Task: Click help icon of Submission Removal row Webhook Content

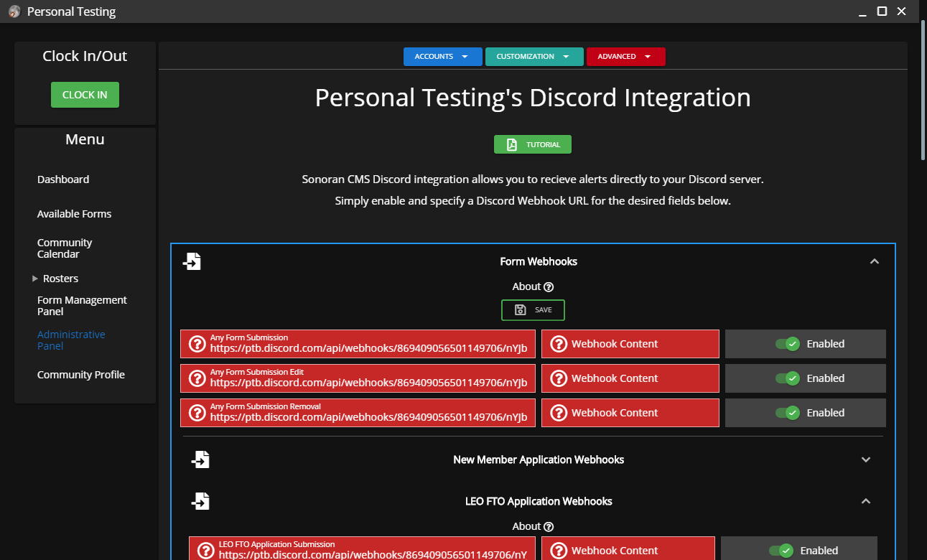Action: pyautogui.click(x=559, y=413)
